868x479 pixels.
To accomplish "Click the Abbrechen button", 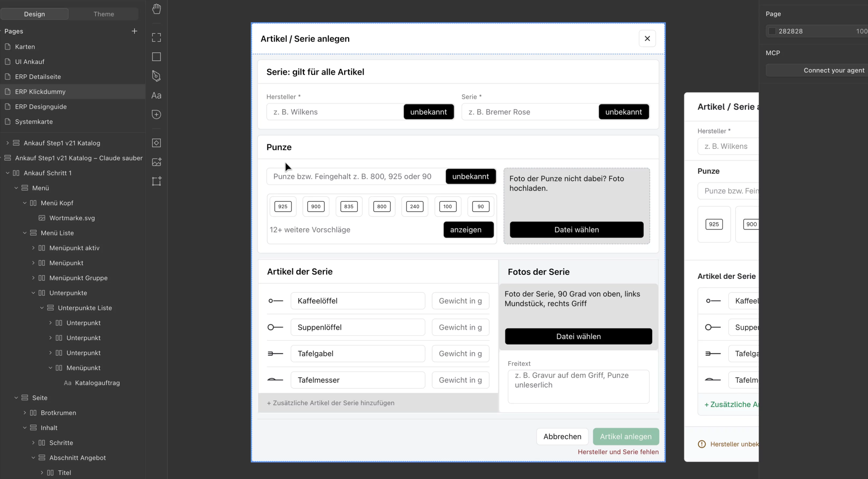I will 563,436.
